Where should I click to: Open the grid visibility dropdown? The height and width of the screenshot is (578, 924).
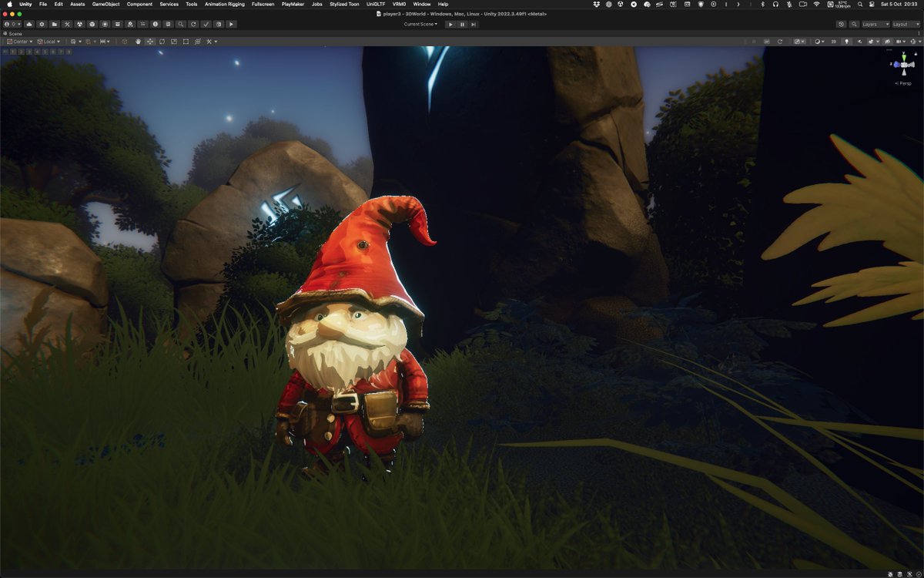point(76,42)
